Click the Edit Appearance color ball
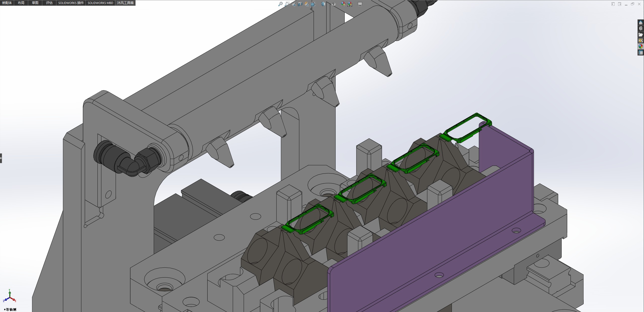This screenshot has height=312, width=644. (x=343, y=4)
